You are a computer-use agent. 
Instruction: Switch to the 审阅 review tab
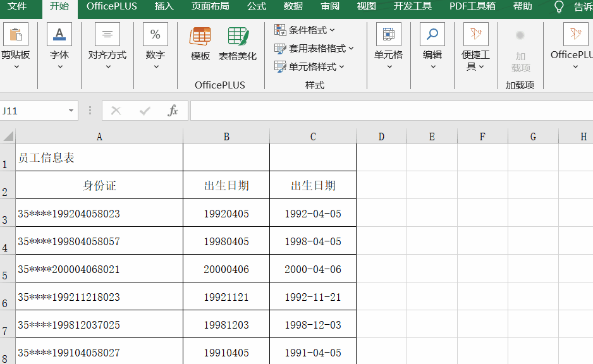(330, 6)
